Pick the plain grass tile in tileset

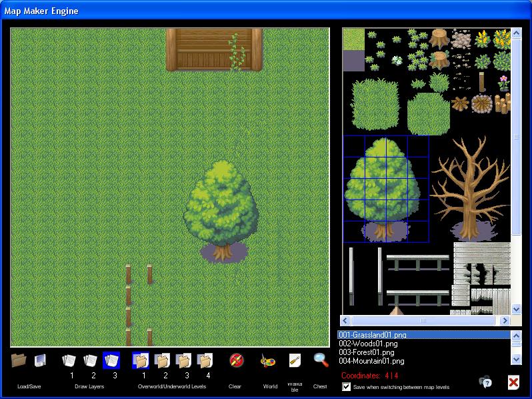pyautogui.click(x=354, y=39)
